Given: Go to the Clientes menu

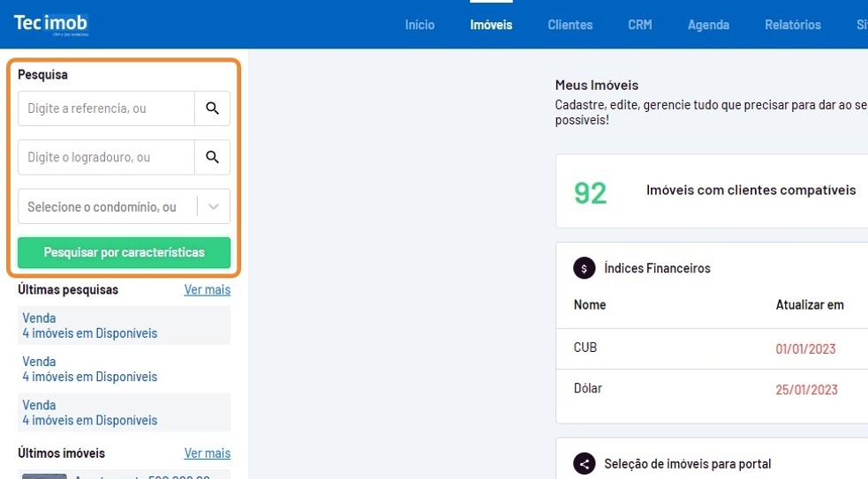Looking at the screenshot, I should (x=570, y=25).
